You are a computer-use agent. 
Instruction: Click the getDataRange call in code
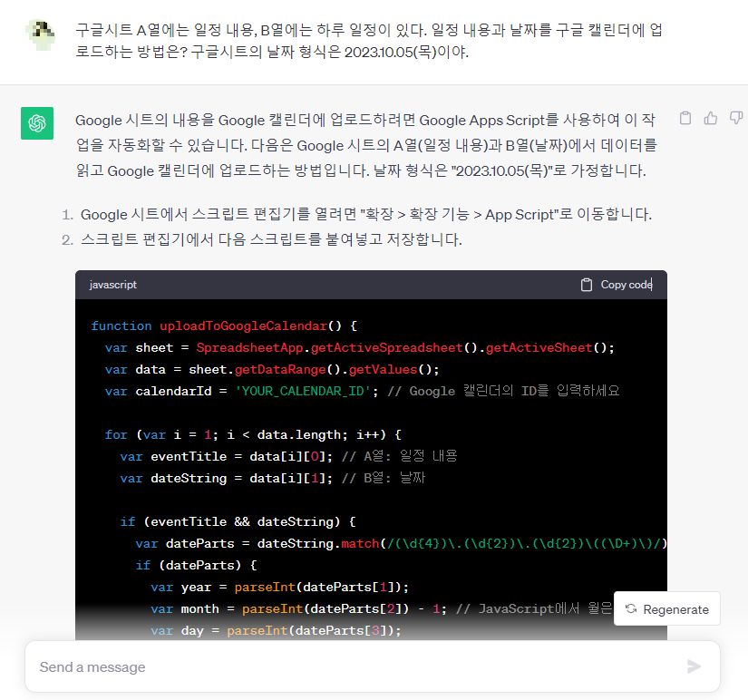280,370
